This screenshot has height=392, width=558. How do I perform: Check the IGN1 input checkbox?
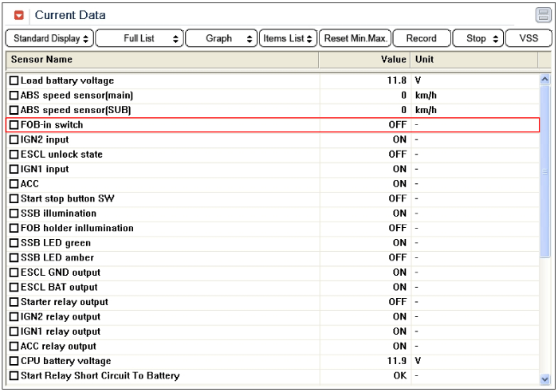(x=14, y=170)
